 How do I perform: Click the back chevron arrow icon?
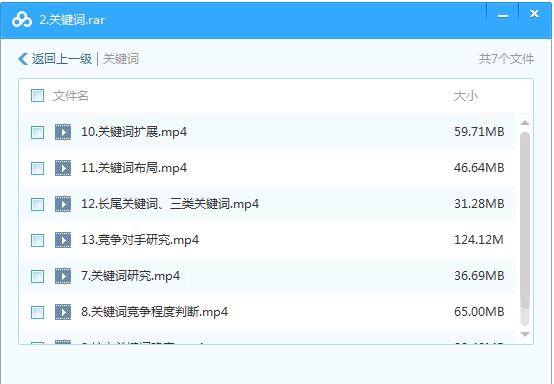tap(23, 59)
